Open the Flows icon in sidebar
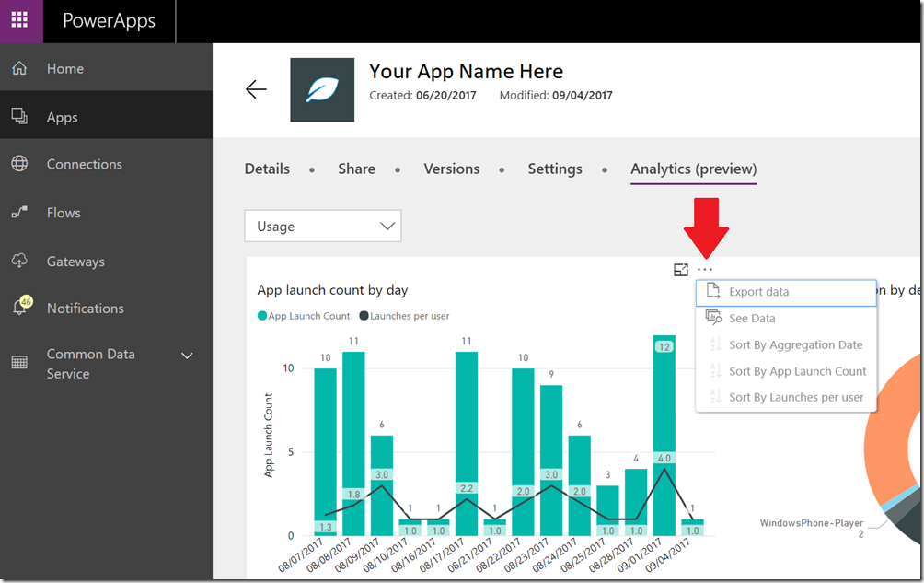 19,213
